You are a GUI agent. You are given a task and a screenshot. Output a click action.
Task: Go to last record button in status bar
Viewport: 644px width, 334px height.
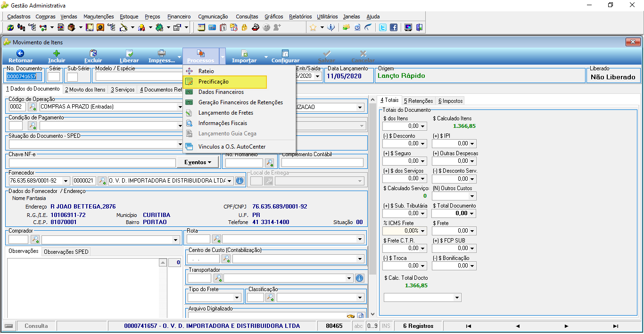coord(615,326)
